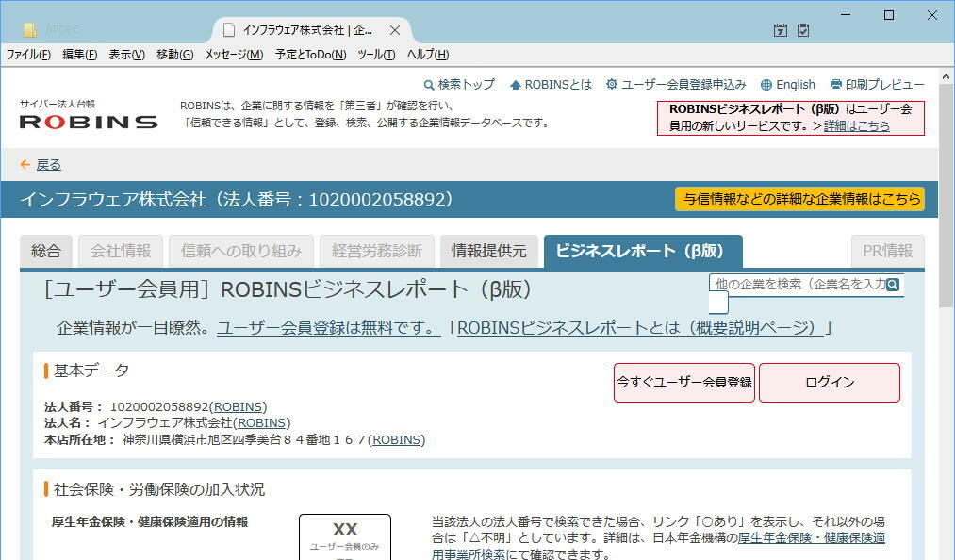
Task: Open the 表示(V) menu
Action: click(x=126, y=55)
